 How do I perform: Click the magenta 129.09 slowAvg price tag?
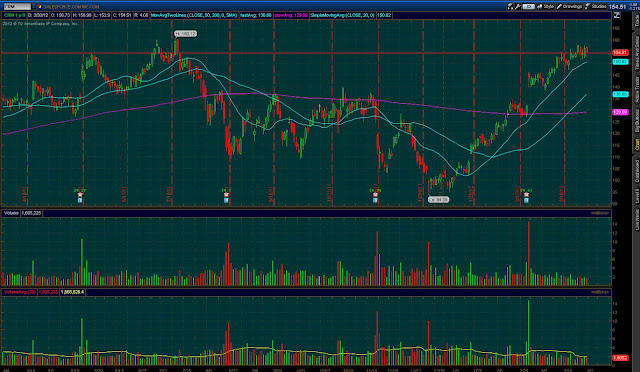[620, 112]
